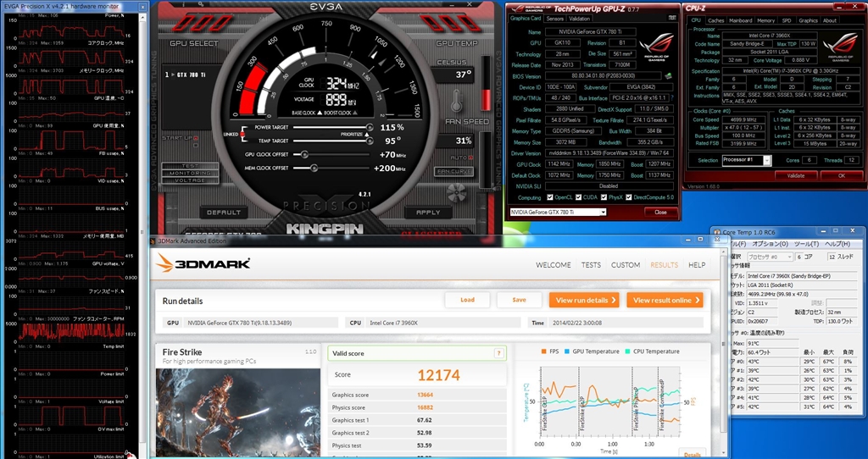This screenshot has height=459, width=868.
Task: Click GPU-Z Bus Interface question mark
Action: coord(672,98)
